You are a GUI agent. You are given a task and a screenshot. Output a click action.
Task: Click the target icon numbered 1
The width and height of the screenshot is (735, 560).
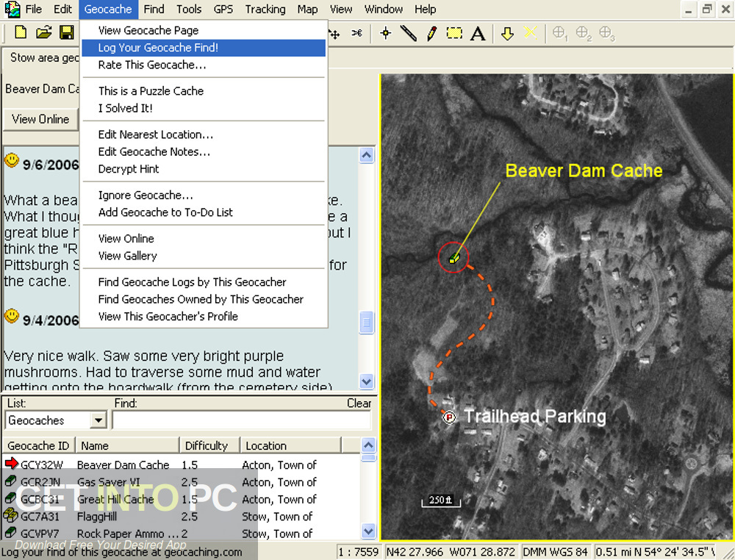pos(559,34)
